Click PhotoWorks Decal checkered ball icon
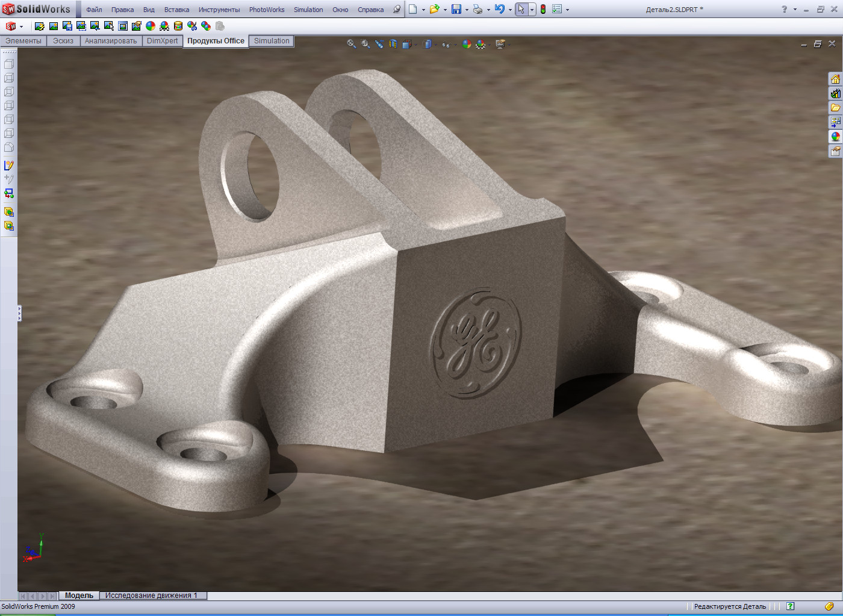 tap(164, 26)
